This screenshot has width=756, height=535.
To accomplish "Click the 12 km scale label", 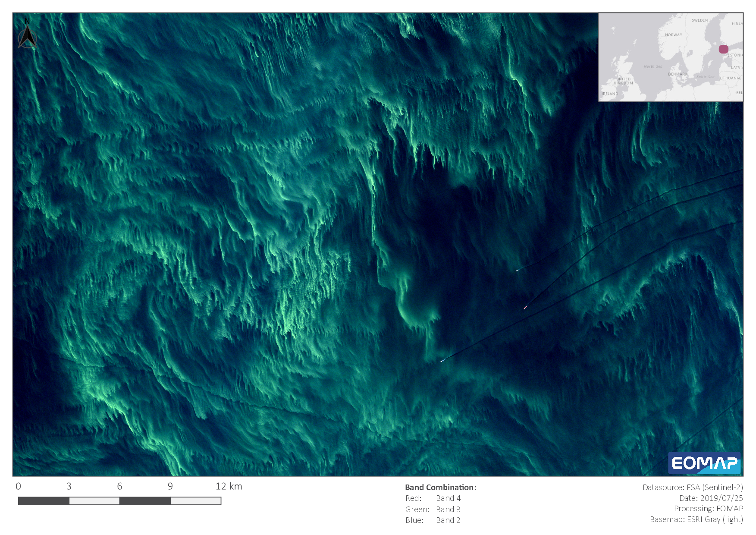I will (x=229, y=486).
